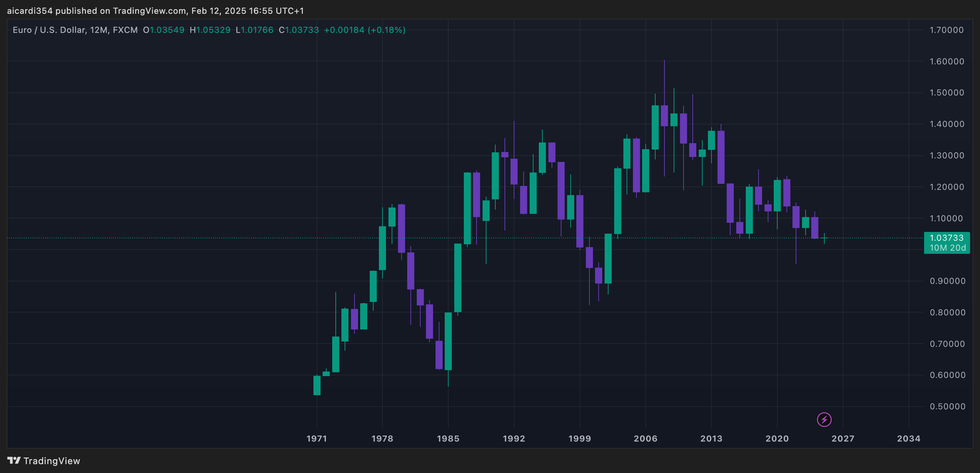Click the open value O1.03549 in the legend
980x473 pixels.
point(163,30)
